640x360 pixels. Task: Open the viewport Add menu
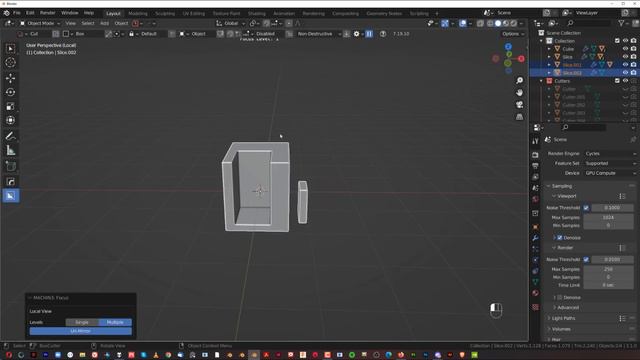(x=104, y=23)
